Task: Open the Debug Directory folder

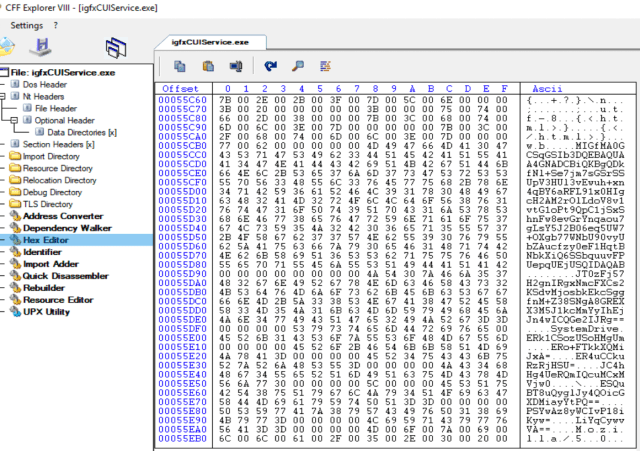Action: [52, 192]
